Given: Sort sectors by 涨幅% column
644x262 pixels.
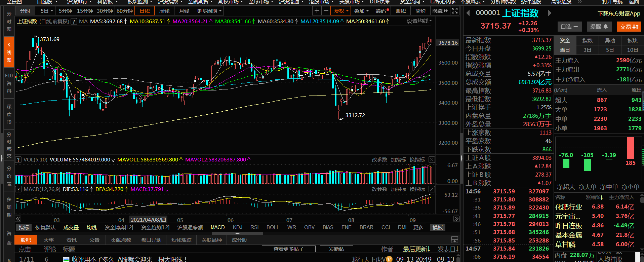Looking at the screenshot, I should [594, 197].
